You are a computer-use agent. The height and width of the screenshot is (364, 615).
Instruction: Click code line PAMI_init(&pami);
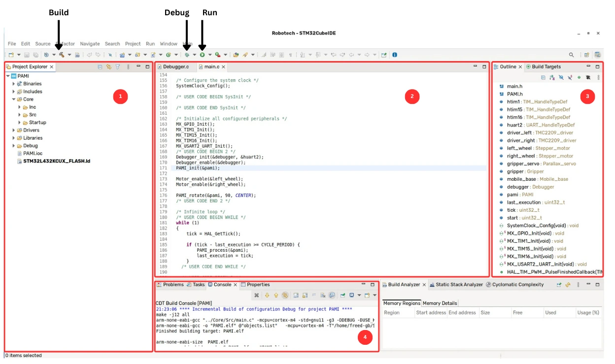point(198,168)
